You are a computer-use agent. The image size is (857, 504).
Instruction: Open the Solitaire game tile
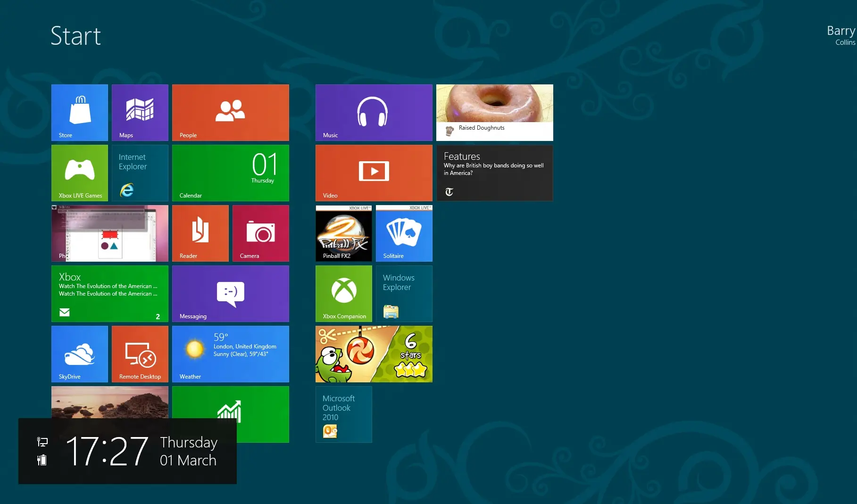pos(404,233)
